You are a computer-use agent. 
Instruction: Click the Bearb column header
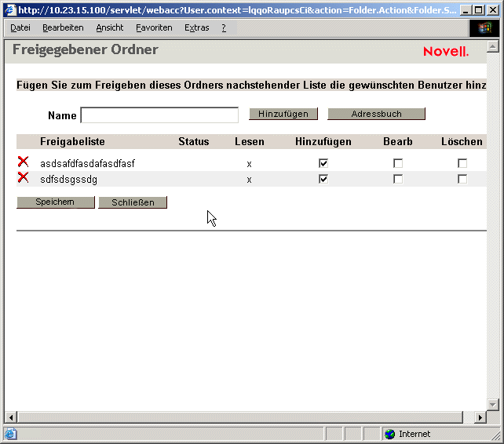coord(398,142)
